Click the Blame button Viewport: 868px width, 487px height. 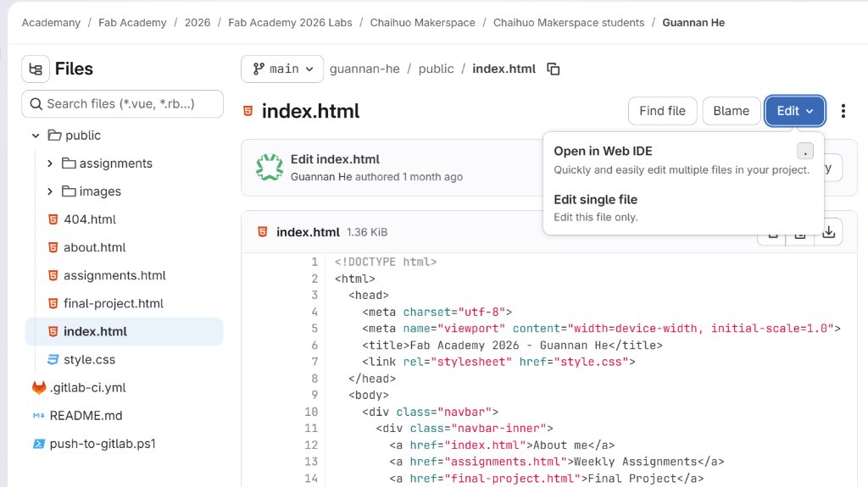[x=731, y=111]
